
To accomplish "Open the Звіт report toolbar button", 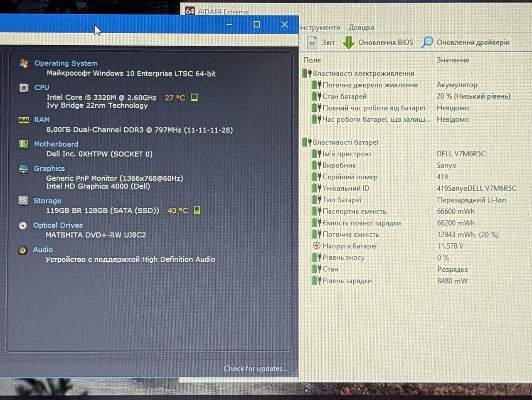I will (x=320, y=42).
